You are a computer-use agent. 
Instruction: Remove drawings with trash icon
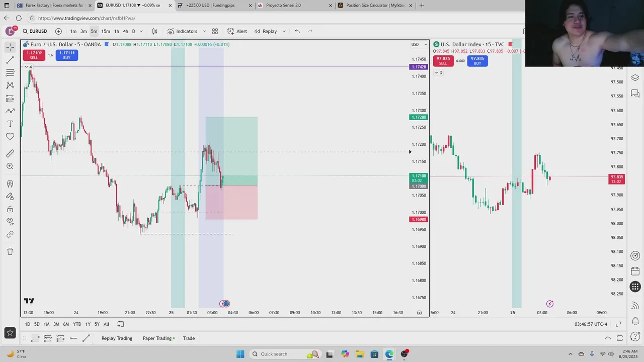pos(10,251)
